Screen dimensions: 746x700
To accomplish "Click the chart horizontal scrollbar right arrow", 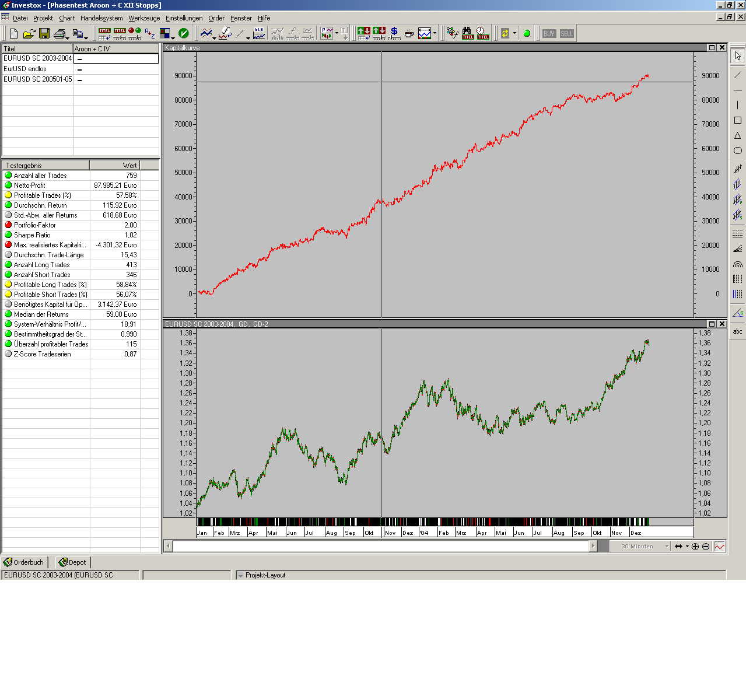I will coord(593,547).
